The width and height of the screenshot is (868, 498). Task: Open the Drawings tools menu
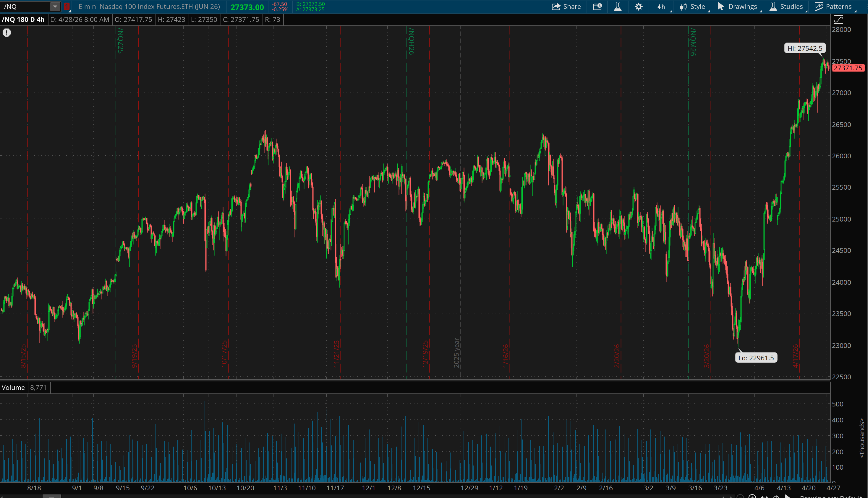point(737,6)
